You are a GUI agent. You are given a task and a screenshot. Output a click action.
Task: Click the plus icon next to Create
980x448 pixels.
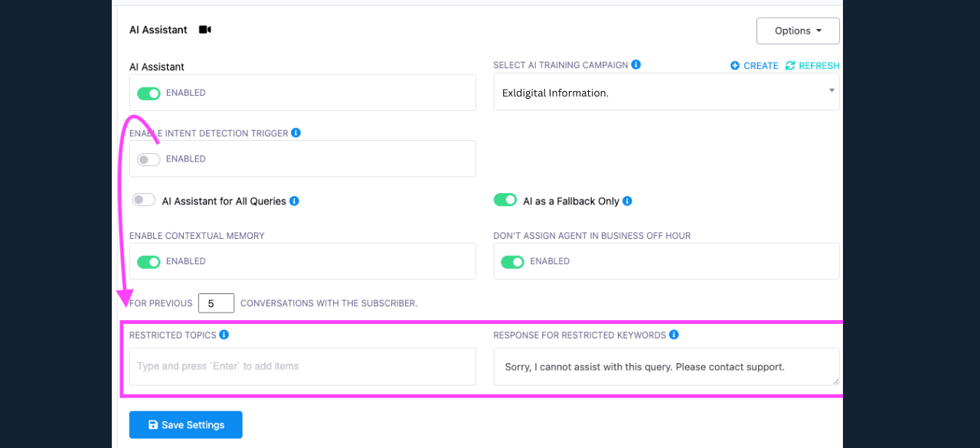click(735, 66)
